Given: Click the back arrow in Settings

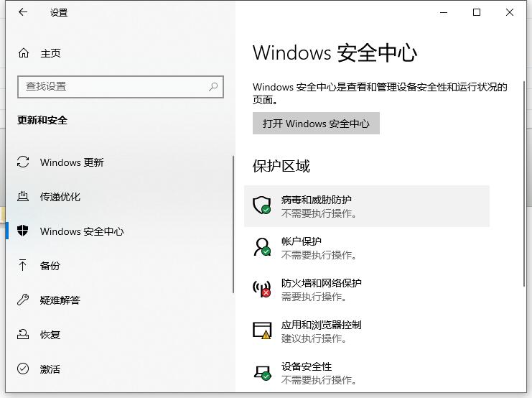Looking at the screenshot, I should (23, 12).
